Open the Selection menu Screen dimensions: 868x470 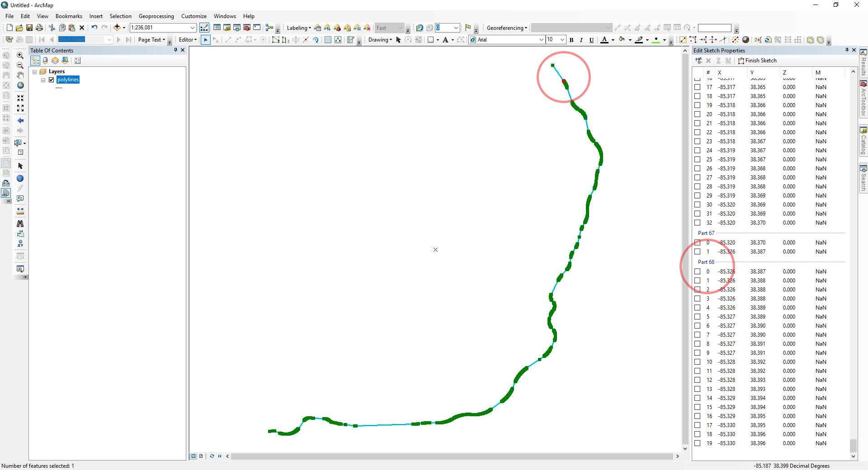[x=120, y=16]
